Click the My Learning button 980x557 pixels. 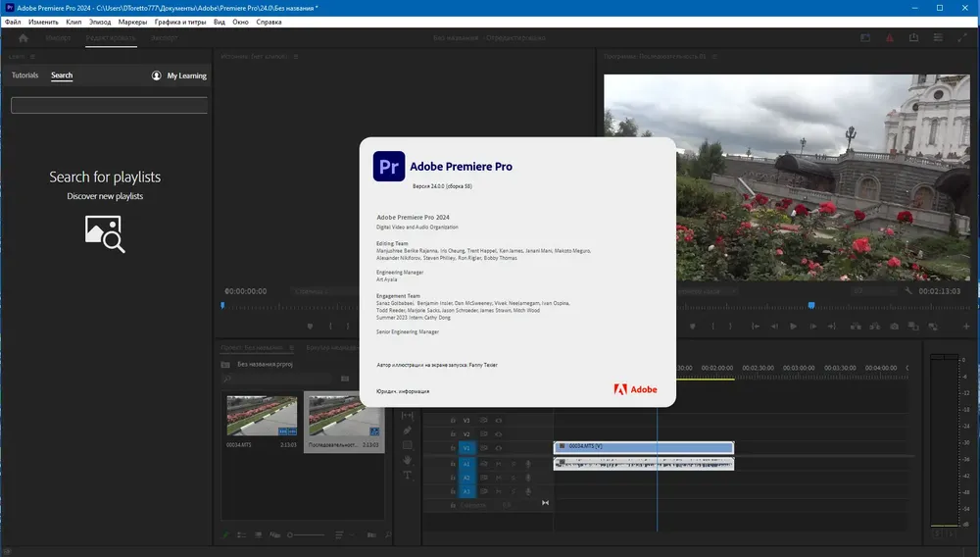click(178, 76)
